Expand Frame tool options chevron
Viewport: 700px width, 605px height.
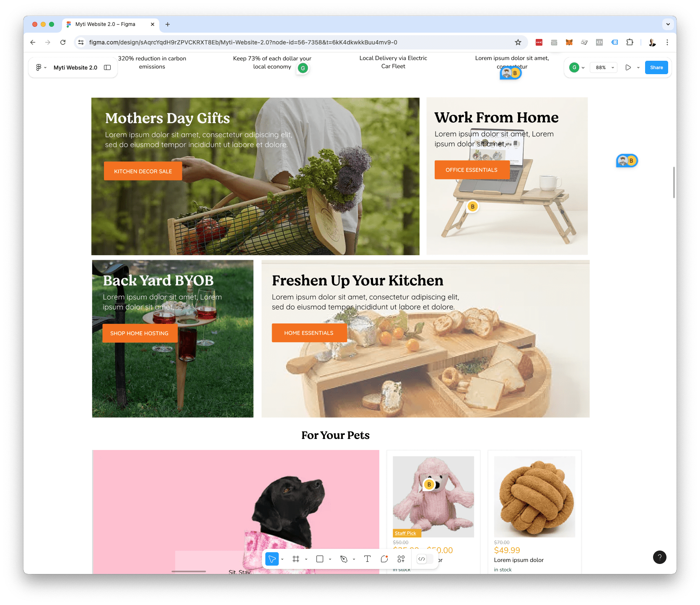[306, 559]
